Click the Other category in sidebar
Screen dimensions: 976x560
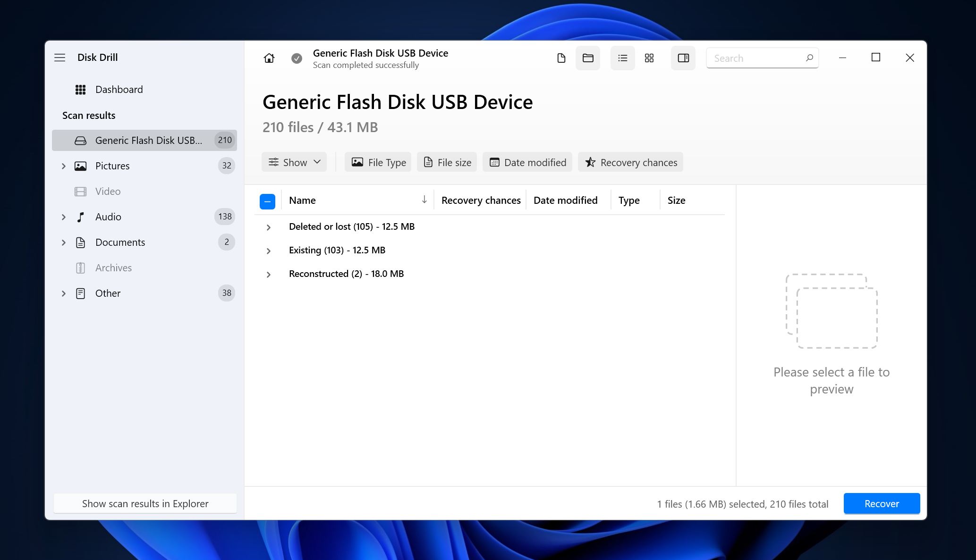tap(108, 293)
